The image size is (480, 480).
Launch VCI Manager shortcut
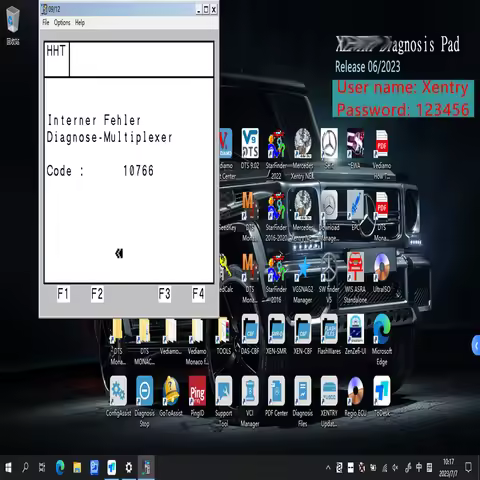pos(250,402)
